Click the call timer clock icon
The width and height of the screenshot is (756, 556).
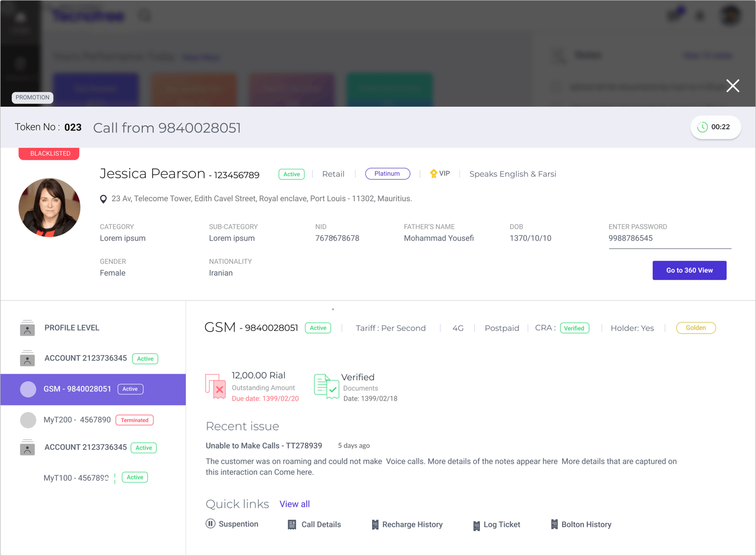[702, 127]
